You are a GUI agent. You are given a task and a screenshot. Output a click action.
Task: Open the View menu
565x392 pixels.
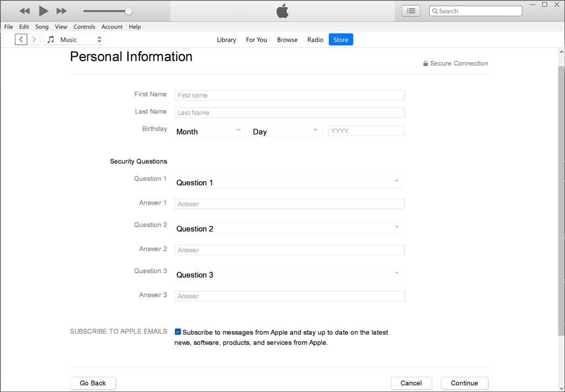(x=61, y=26)
